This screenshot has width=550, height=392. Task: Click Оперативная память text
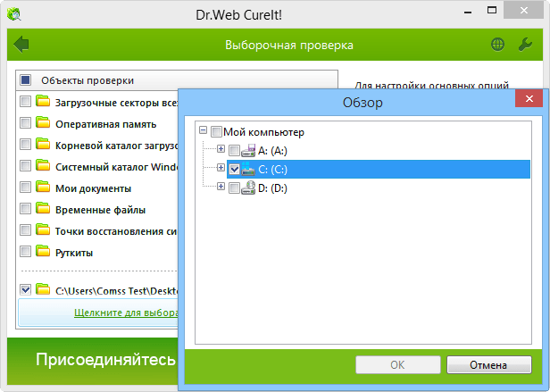[105, 124]
